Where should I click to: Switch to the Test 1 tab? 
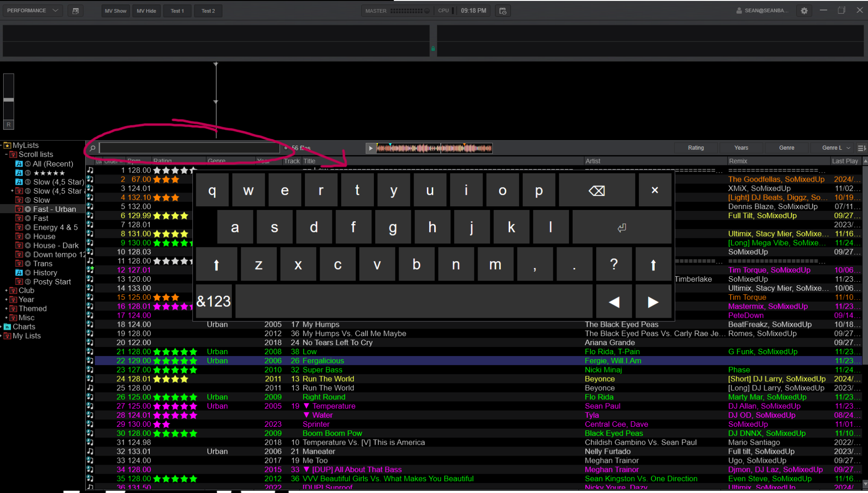(177, 10)
